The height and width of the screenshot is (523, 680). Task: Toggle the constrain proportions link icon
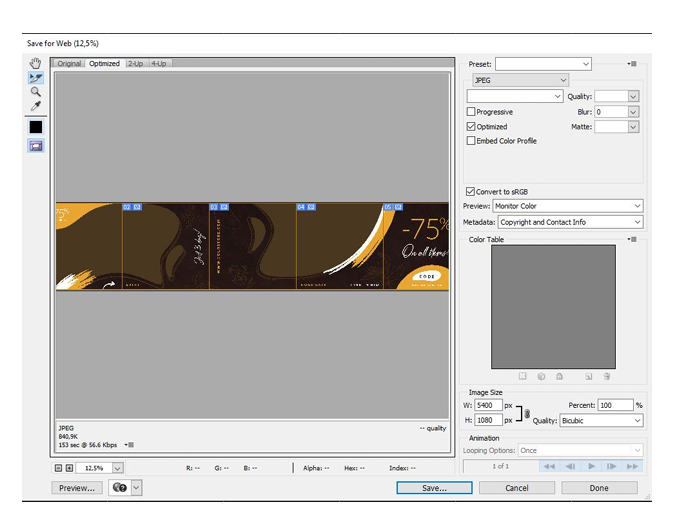[x=527, y=413]
